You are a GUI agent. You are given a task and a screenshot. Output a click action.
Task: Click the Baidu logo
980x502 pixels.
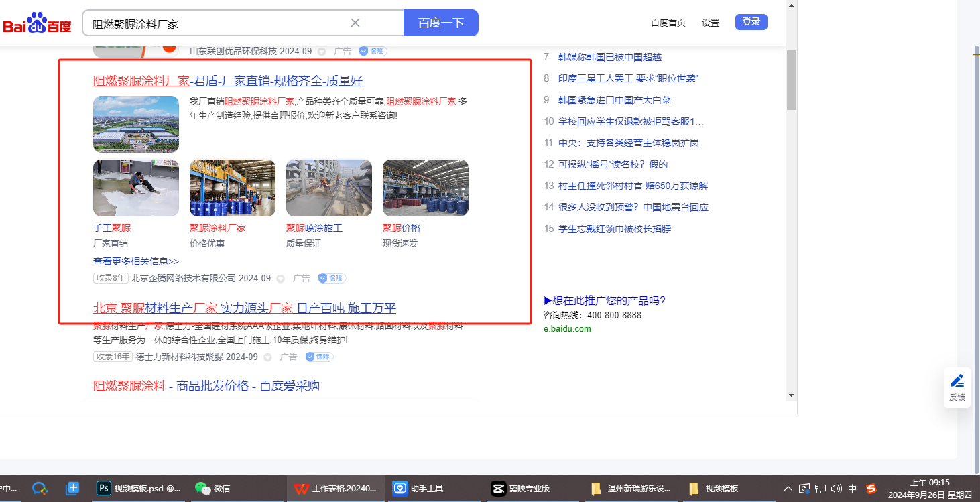tap(37, 24)
